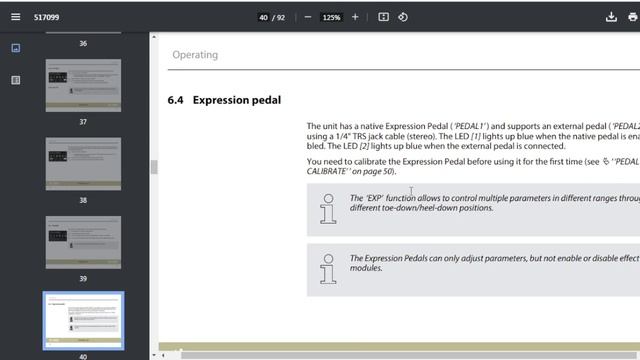Open page 37 thumbnail
This screenshot has height=360, width=640.
coord(83,85)
